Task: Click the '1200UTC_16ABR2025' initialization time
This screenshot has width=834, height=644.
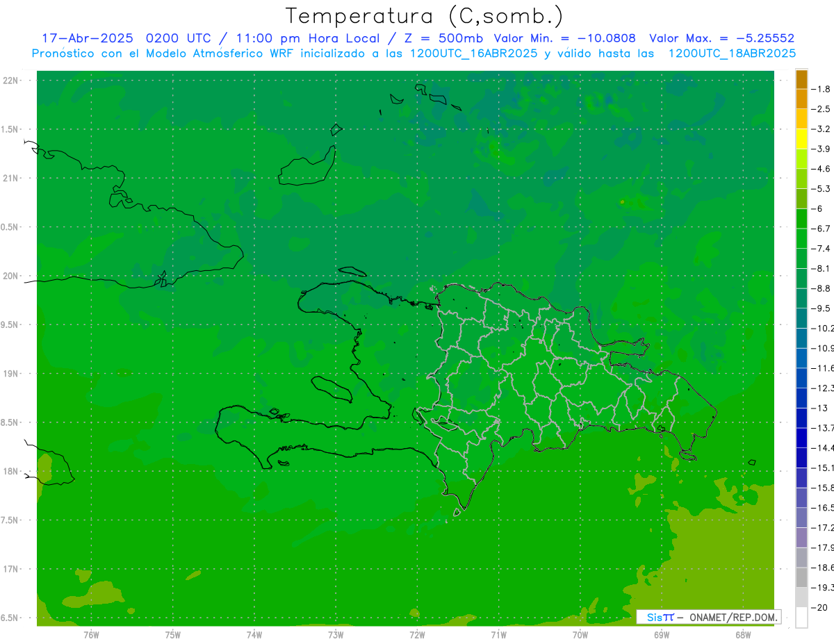Action: pyautogui.click(x=474, y=53)
